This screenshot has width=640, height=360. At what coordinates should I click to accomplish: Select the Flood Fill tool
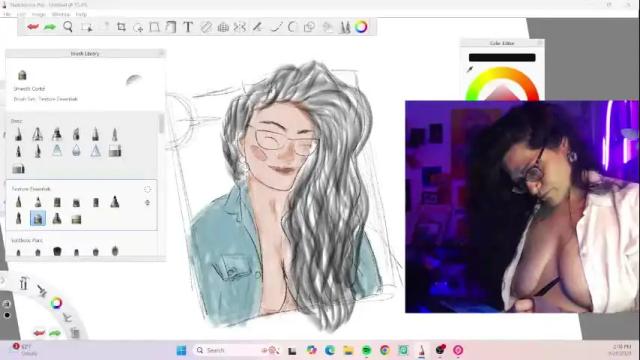point(171,27)
